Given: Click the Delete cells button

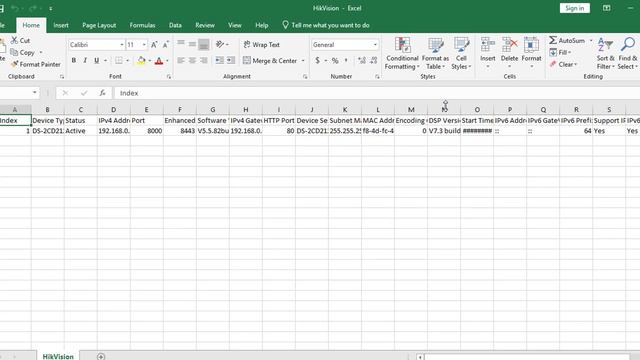Looking at the screenshot, I should (x=509, y=53).
